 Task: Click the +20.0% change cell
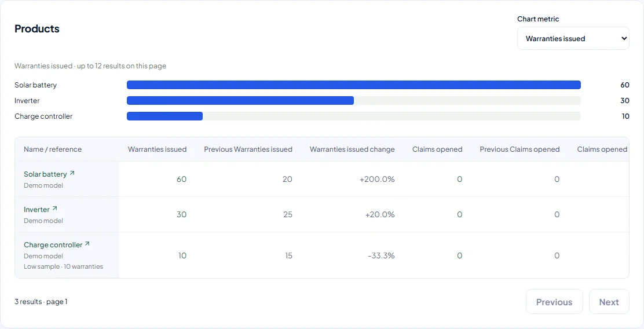click(x=380, y=214)
